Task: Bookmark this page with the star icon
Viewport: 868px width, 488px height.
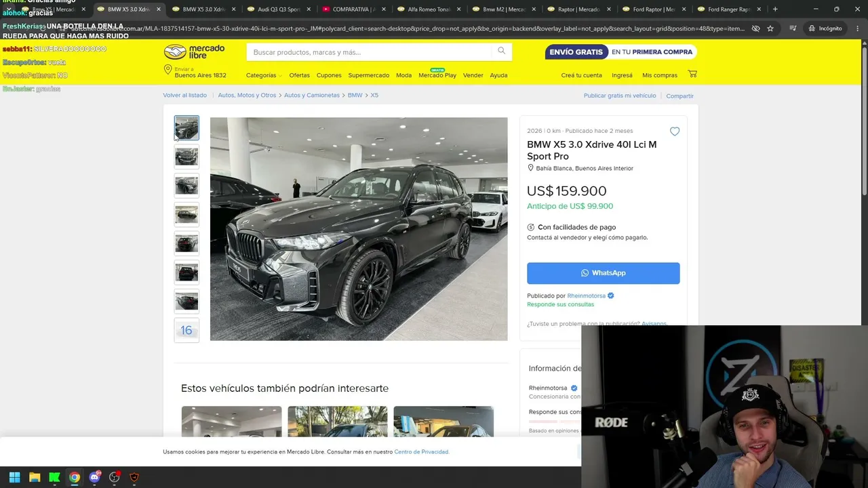Action: point(770,28)
